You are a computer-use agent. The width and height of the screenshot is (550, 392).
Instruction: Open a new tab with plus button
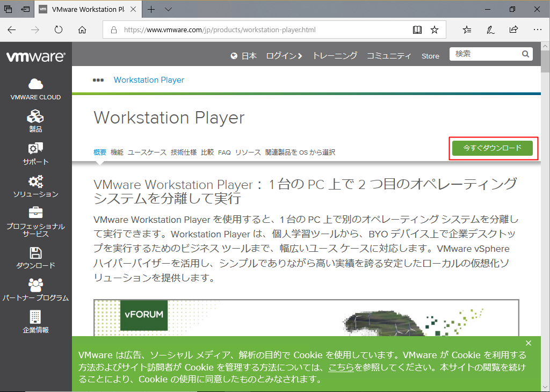151,9
